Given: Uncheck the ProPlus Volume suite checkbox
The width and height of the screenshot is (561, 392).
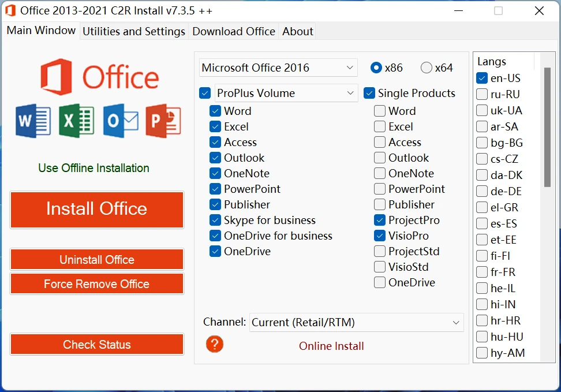Looking at the screenshot, I should click(x=205, y=94).
